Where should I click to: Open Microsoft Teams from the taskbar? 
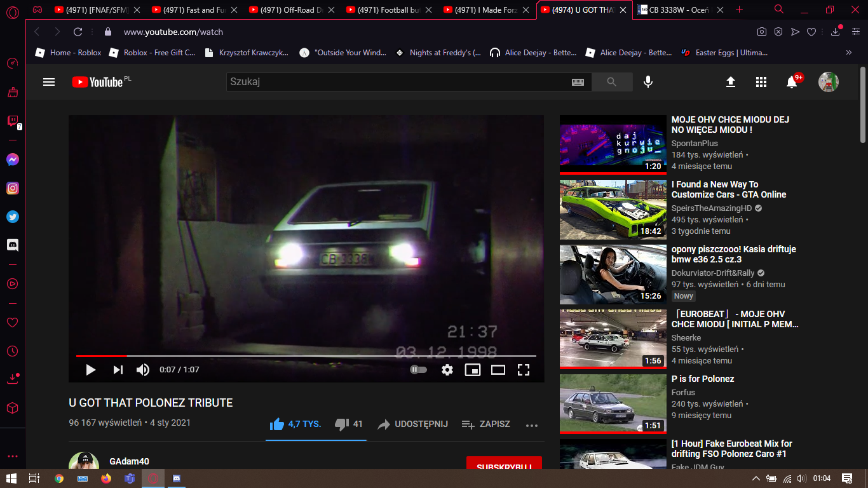[130, 478]
